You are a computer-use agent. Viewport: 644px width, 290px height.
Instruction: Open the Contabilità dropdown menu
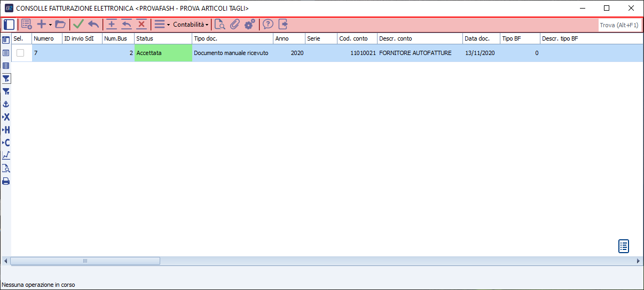191,25
